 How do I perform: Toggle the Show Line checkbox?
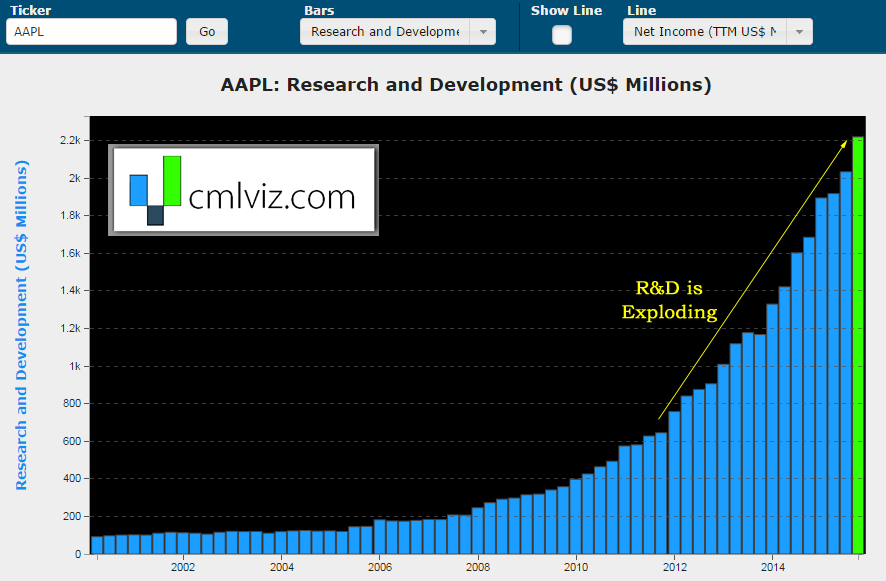(x=562, y=35)
